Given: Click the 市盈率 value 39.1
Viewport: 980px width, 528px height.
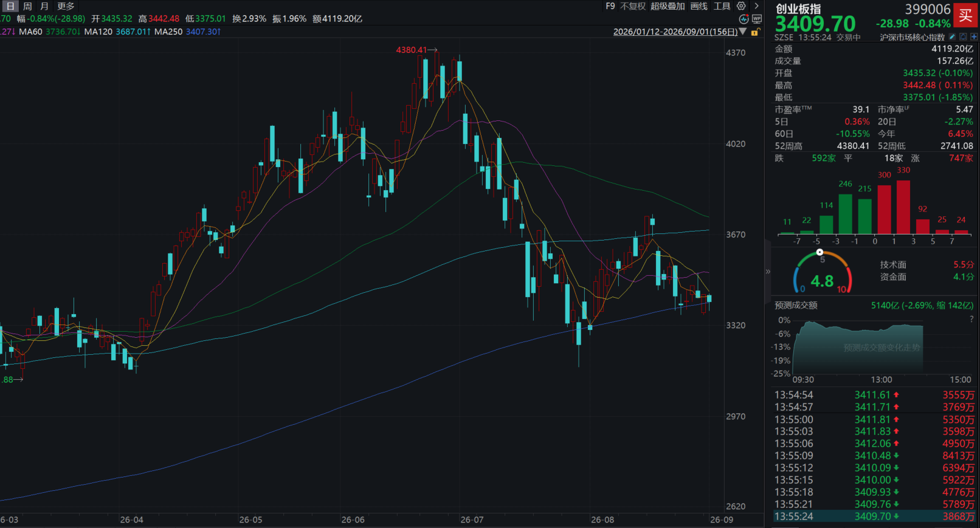Looking at the screenshot, I should point(861,109).
